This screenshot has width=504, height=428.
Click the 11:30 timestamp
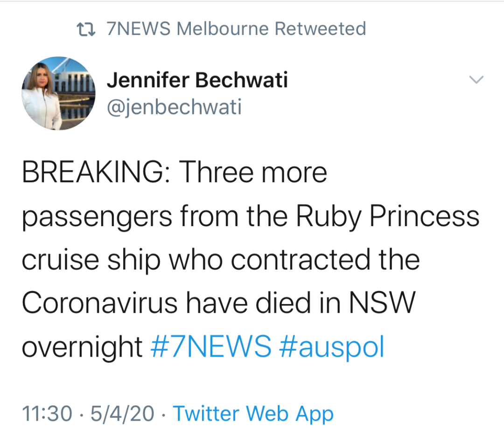click(x=47, y=413)
